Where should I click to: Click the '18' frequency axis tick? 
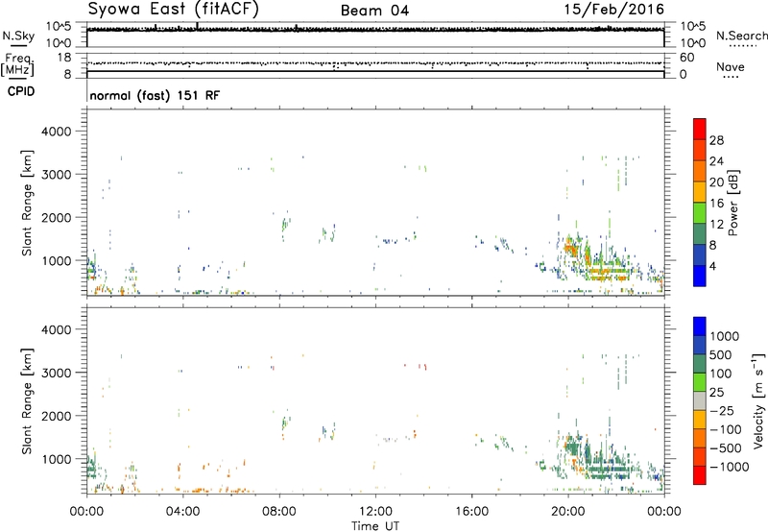[64, 58]
